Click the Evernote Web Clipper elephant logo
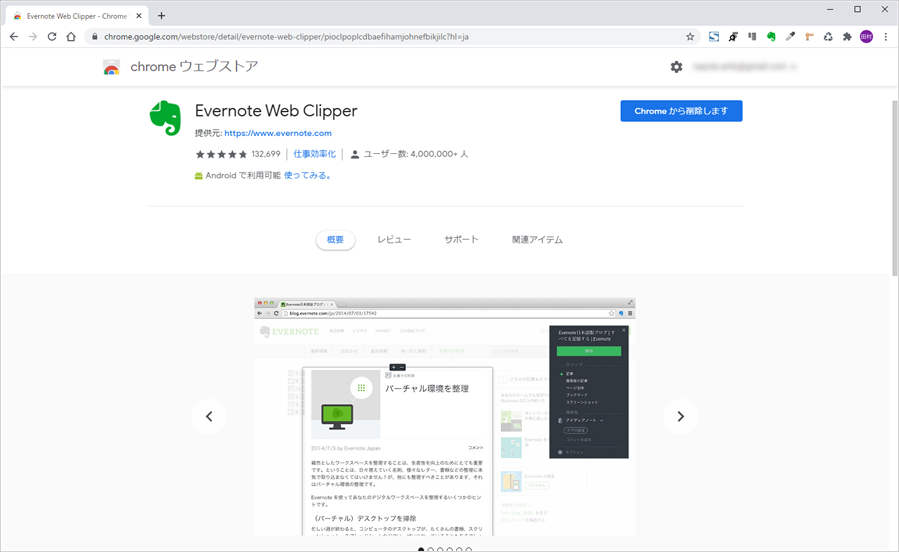The width and height of the screenshot is (899, 552). [x=165, y=118]
